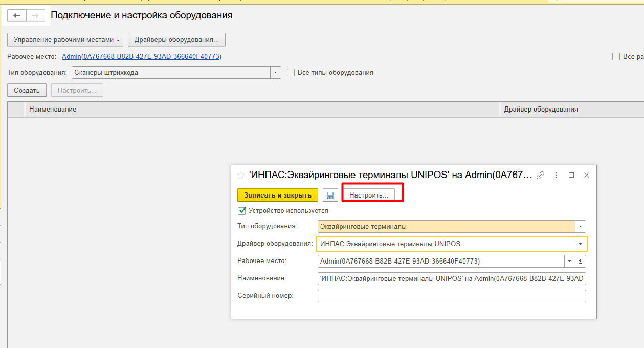Image resolution: width=644 pixels, height=348 pixels.
Task: Click the 'Наименование' column header
Action: click(53, 109)
